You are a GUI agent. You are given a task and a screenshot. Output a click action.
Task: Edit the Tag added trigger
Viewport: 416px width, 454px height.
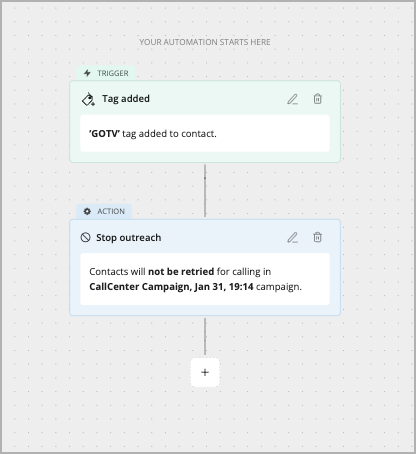[x=292, y=99]
